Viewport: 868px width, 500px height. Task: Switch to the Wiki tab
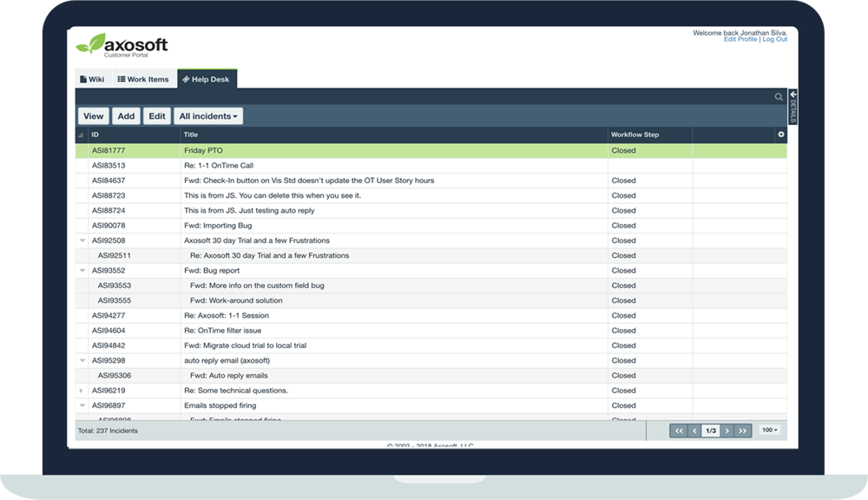92,79
